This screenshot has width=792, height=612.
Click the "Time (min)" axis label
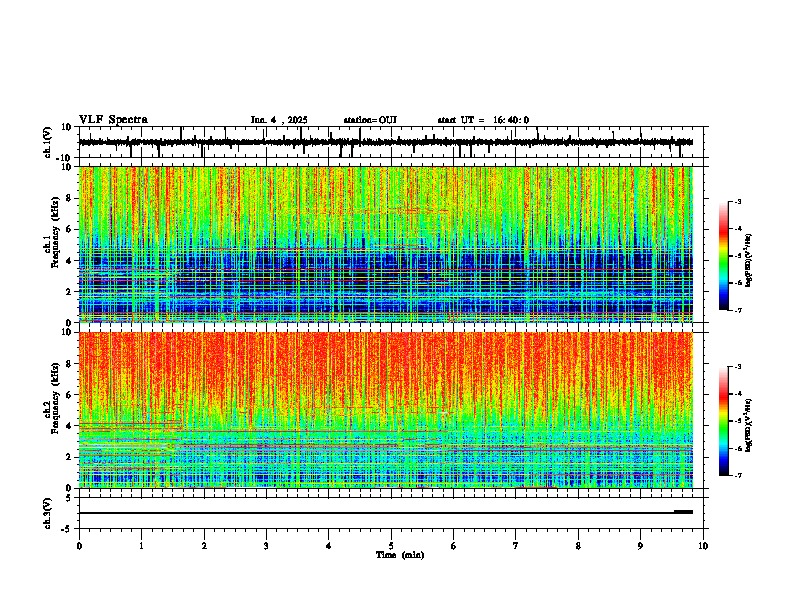400,555
